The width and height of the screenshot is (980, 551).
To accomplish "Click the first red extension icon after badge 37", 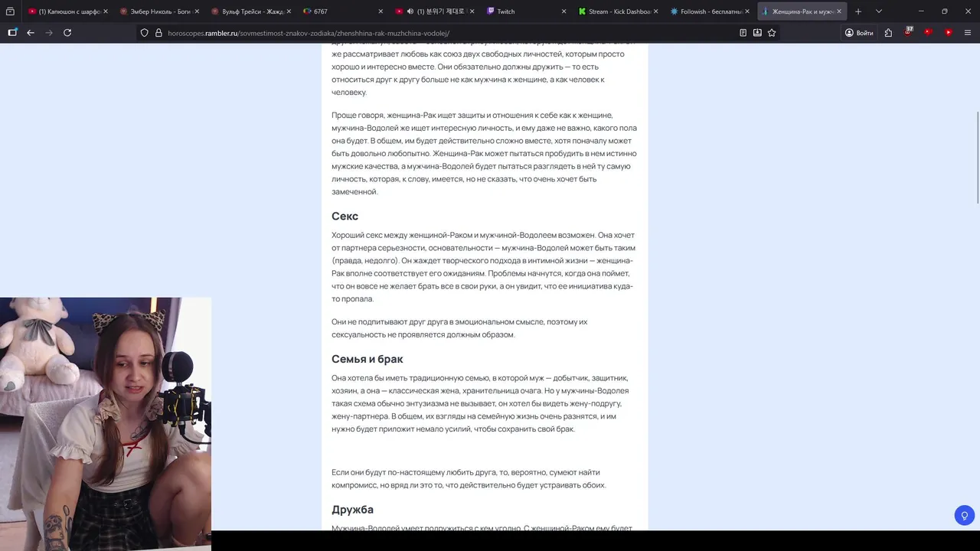I will click(928, 33).
